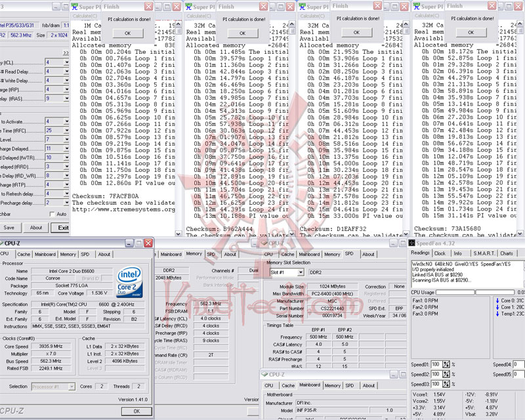
Task: Open the tRRD dropdown showing 3
Action: click(66, 167)
